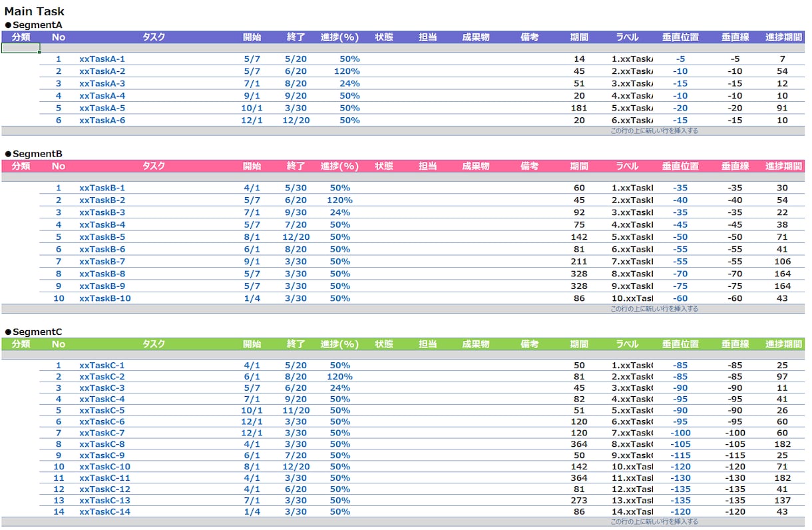Select No cell 12 beside xxTaskC-12
Viewport: 812px width, 530px height.
click(x=59, y=489)
